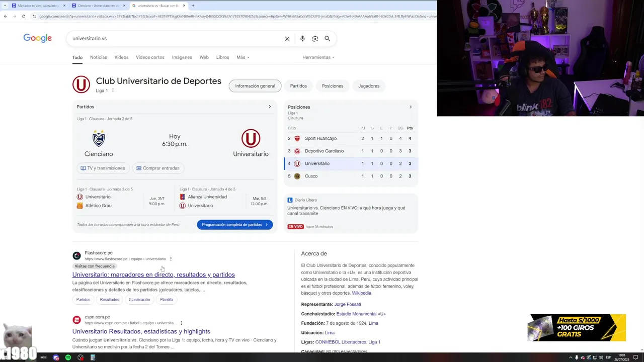Select the Todo search tab
Screen dimensions: 644x362
(77, 57)
